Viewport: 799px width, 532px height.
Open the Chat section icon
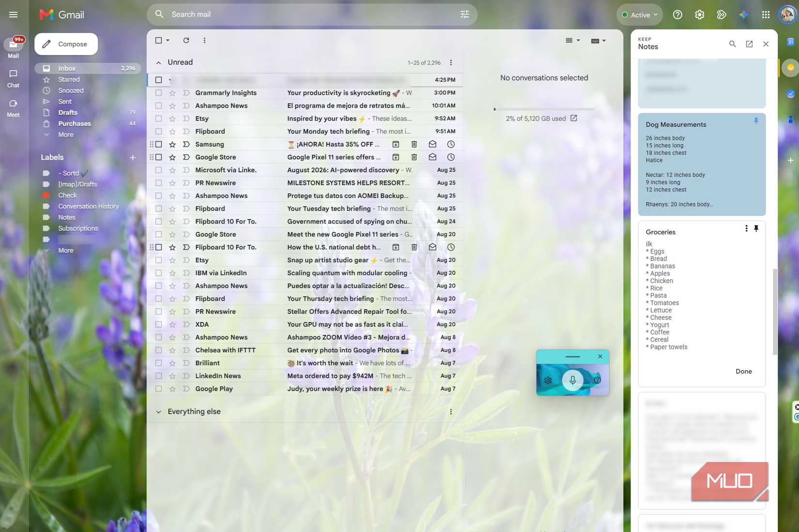(14, 74)
